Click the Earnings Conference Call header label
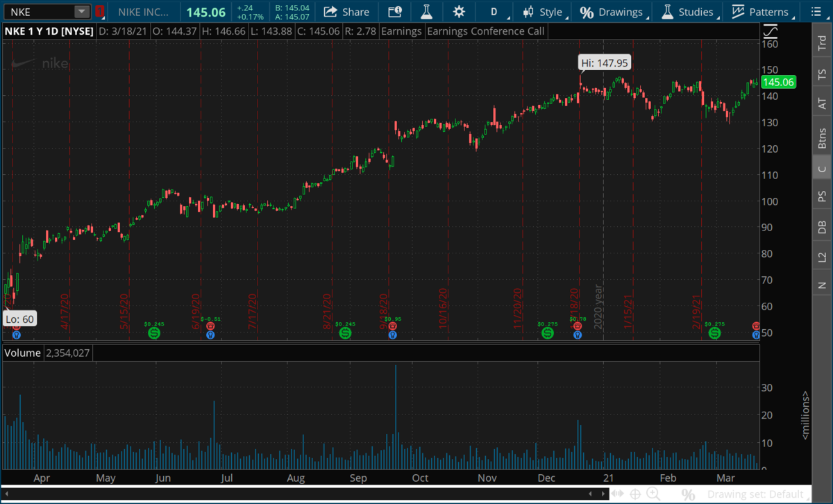This screenshot has height=504, width=833. click(486, 31)
